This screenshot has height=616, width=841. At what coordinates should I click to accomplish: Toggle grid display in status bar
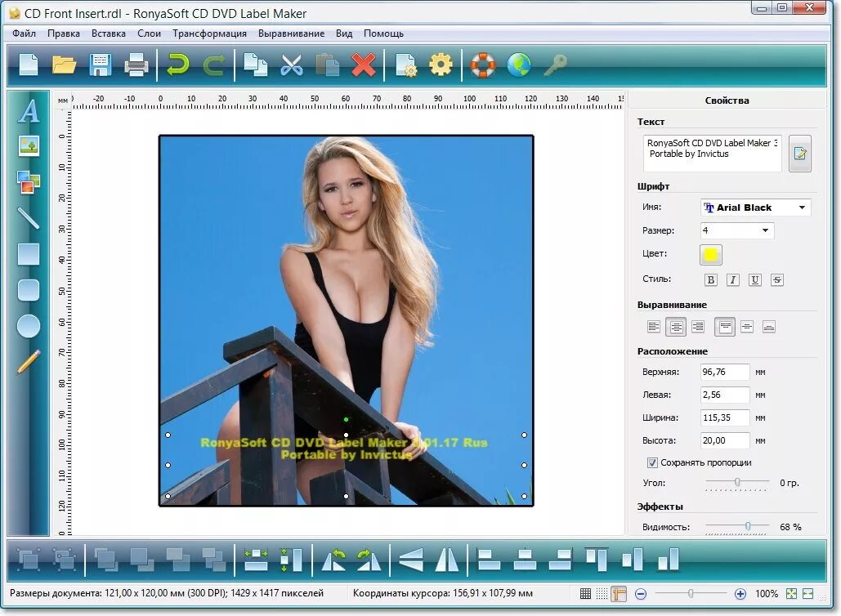pyautogui.click(x=586, y=593)
